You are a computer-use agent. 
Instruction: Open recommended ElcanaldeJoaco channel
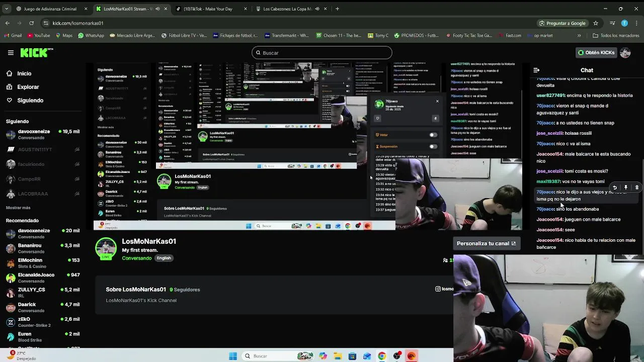tap(43, 278)
